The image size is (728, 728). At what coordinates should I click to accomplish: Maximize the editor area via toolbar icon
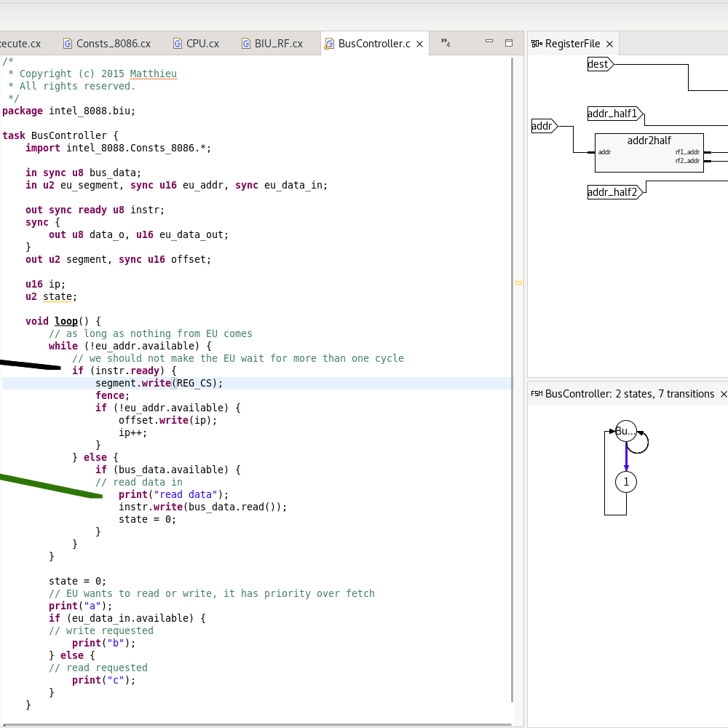pos(509,43)
